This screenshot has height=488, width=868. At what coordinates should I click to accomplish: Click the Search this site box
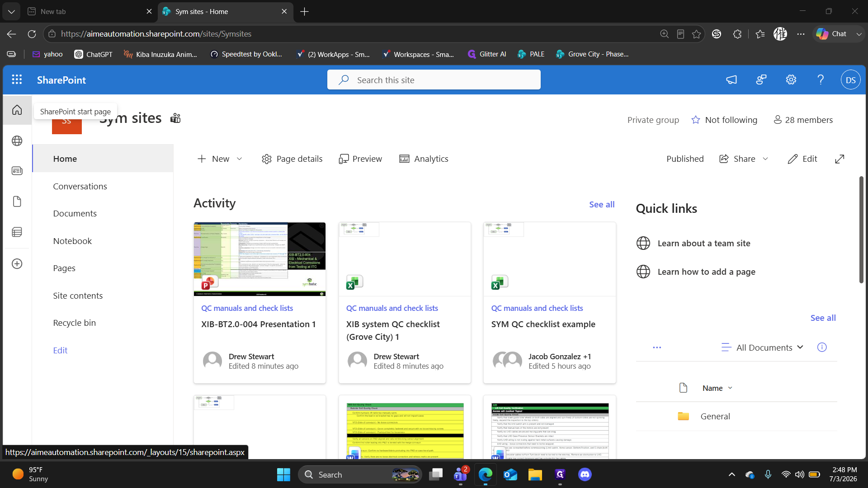click(434, 80)
